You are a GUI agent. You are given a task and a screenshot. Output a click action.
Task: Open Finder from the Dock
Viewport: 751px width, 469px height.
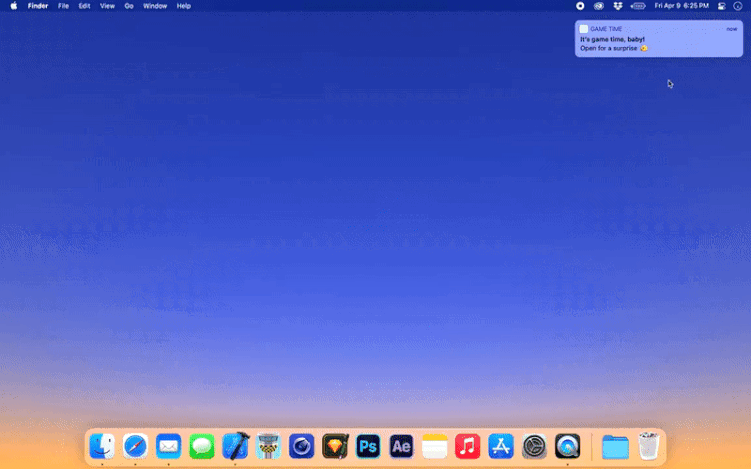(102, 446)
